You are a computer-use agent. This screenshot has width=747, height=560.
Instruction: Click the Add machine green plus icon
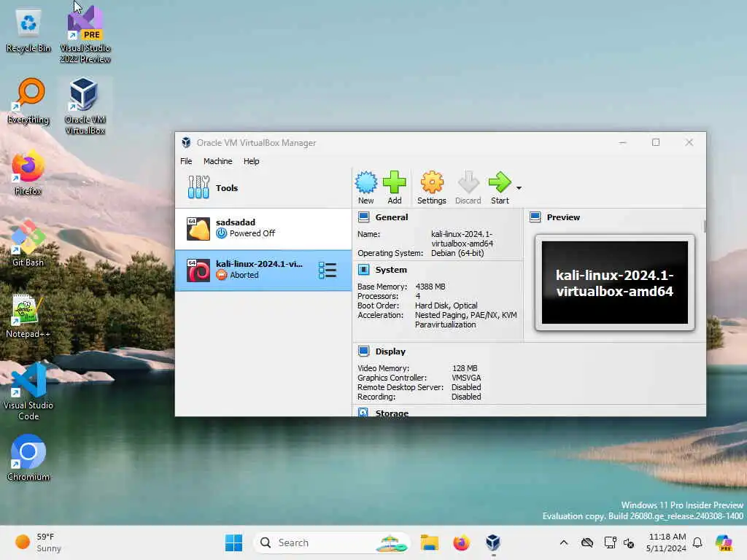click(x=395, y=187)
